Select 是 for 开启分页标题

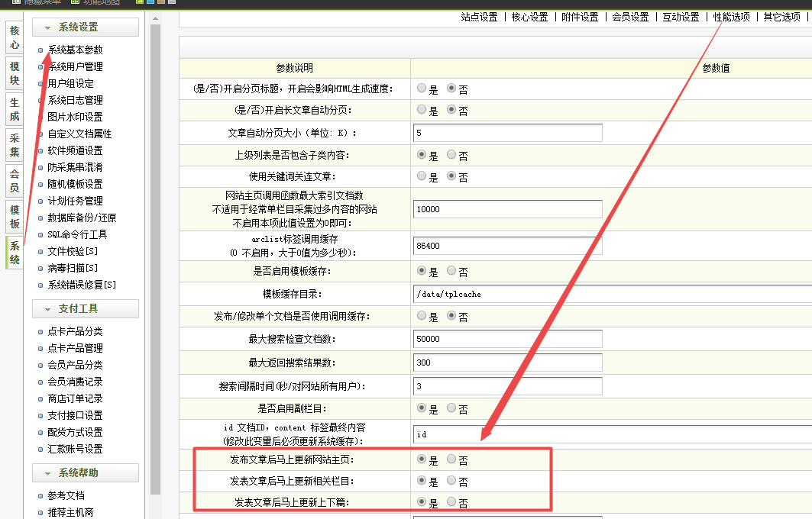422,89
